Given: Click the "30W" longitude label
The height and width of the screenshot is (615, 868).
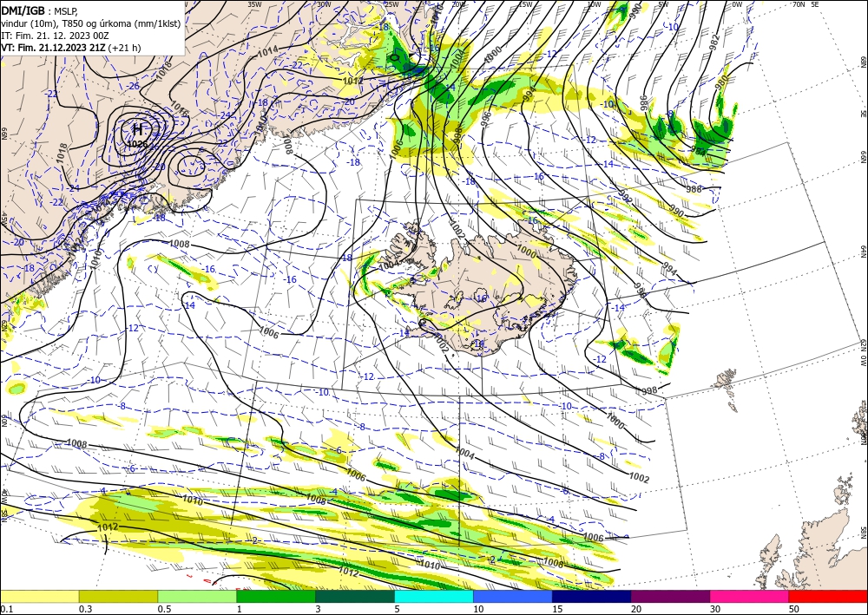Looking at the screenshot, I should tap(324, 4).
